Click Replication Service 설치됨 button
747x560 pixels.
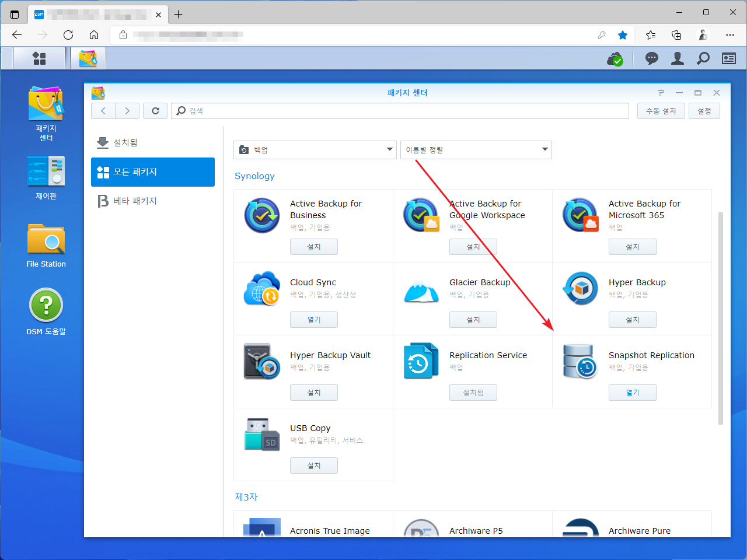click(x=473, y=393)
